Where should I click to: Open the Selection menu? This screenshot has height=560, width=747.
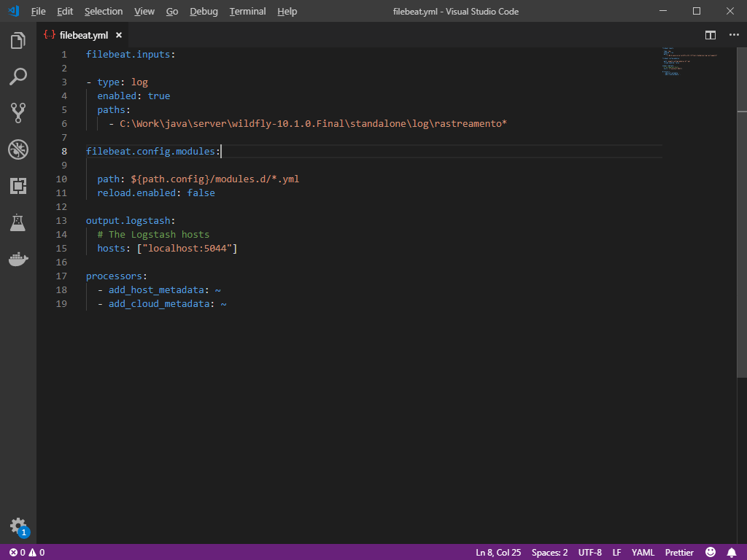coord(104,12)
